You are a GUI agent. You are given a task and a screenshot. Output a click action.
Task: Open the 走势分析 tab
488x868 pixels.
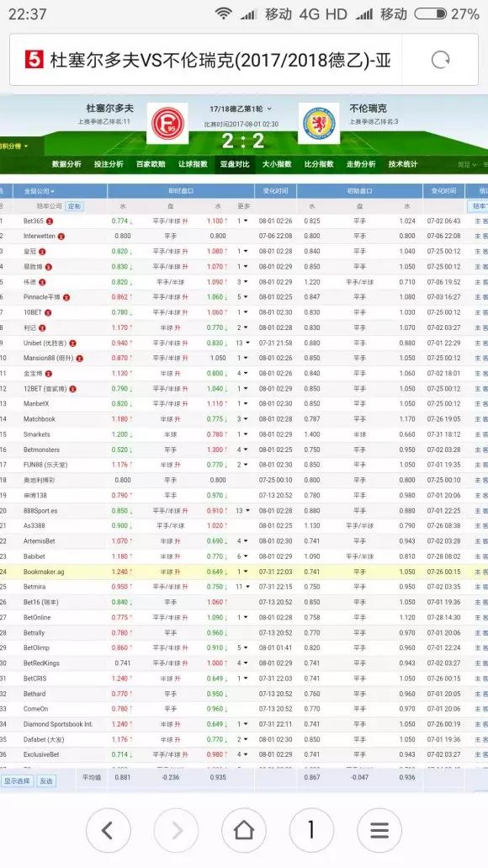coord(361,164)
